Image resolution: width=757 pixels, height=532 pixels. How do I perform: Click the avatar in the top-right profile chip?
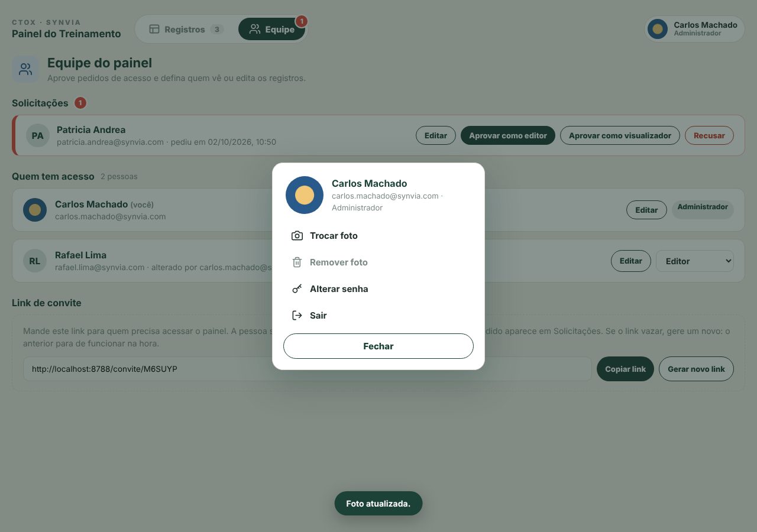click(x=658, y=29)
